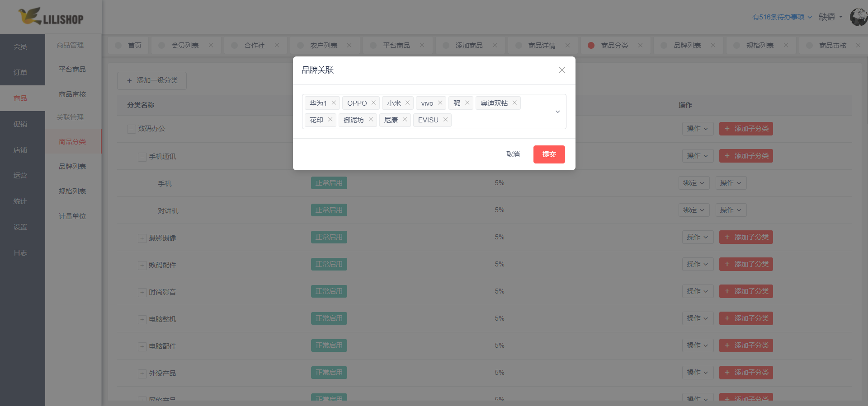Go to 规格列表 in the submenu
This screenshot has height=406, width=868.
(x=72, y=191)
